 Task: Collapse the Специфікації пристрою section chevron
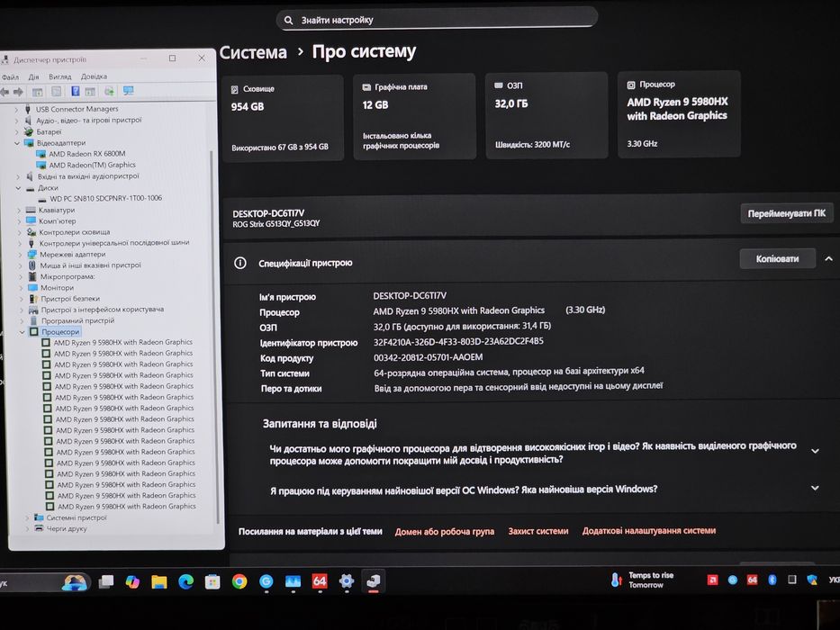tap(829, 259)
